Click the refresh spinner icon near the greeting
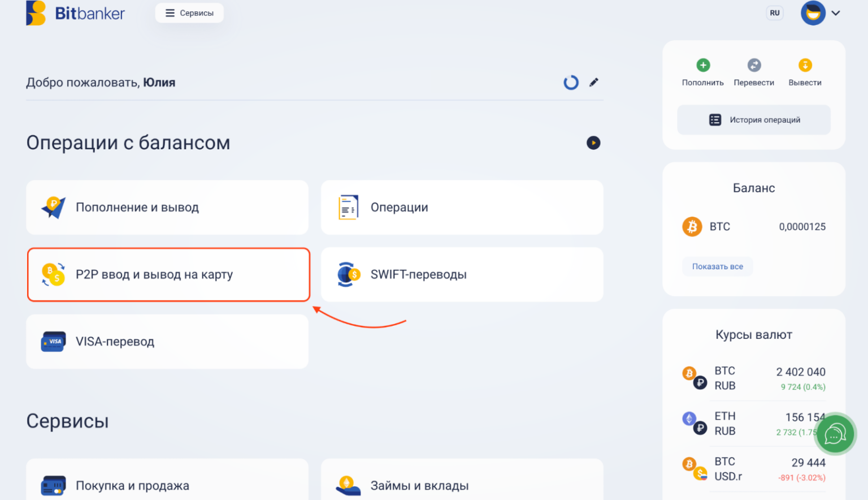The image size is (868, 500). [x=571, y=83]
